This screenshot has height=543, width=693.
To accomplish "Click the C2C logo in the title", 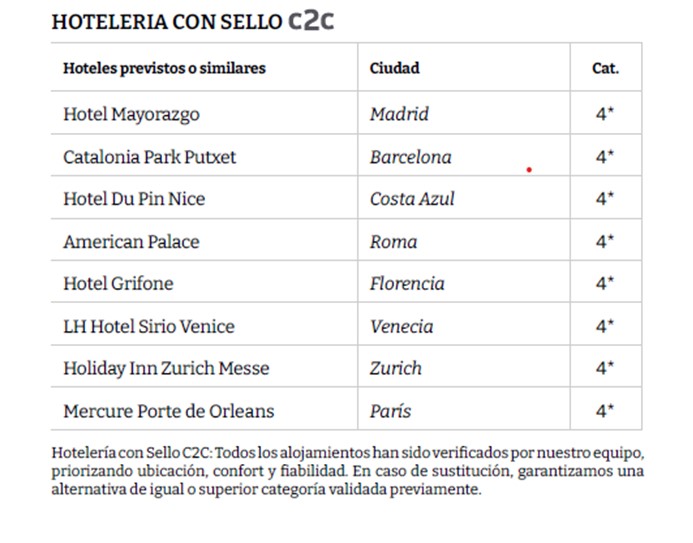I will tap(310, 21).
